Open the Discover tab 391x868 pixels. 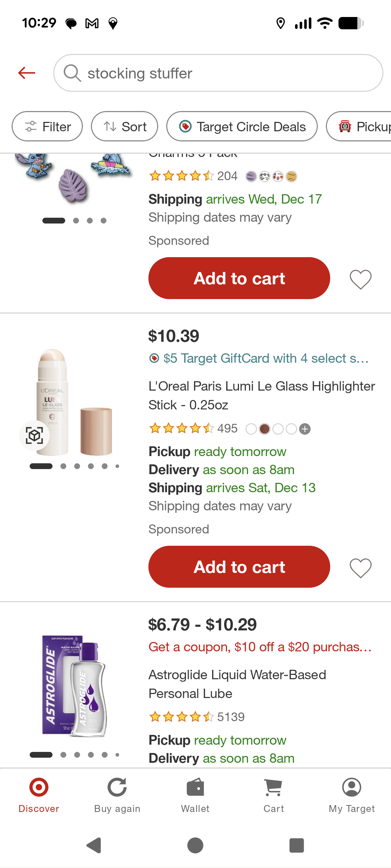click(x=39, y=795)
